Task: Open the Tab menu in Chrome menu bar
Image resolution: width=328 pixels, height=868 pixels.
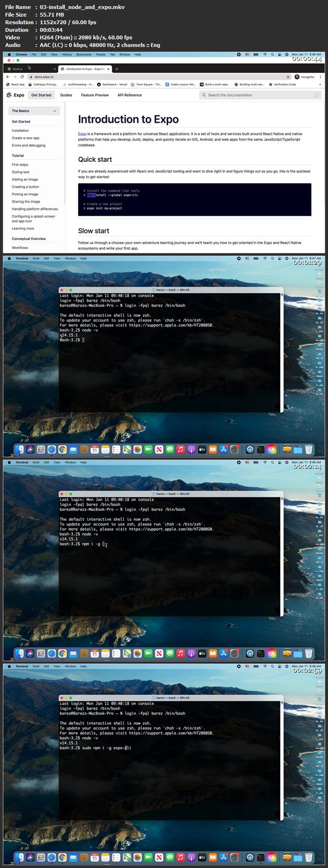Action: 112,55
